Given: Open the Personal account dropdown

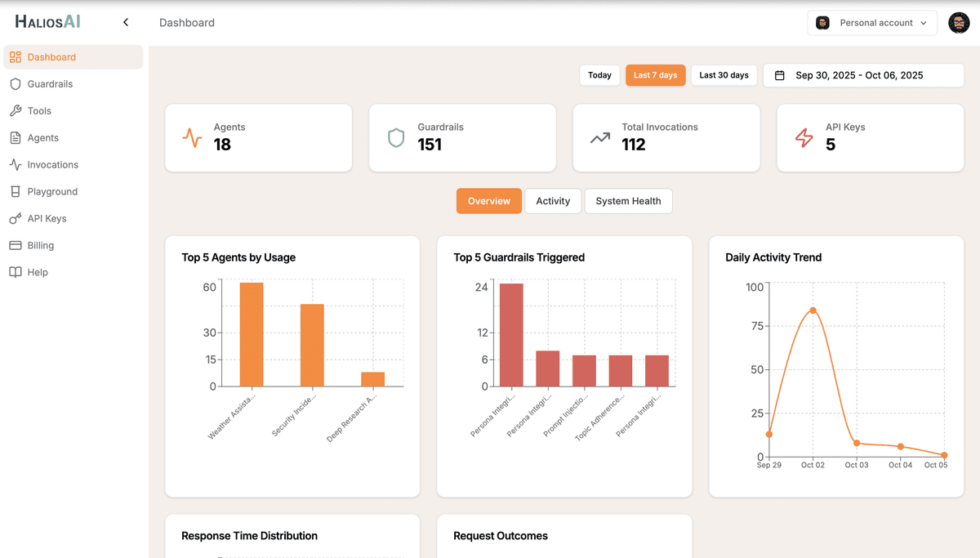Looking at the screenshot, I should (872, 22).
